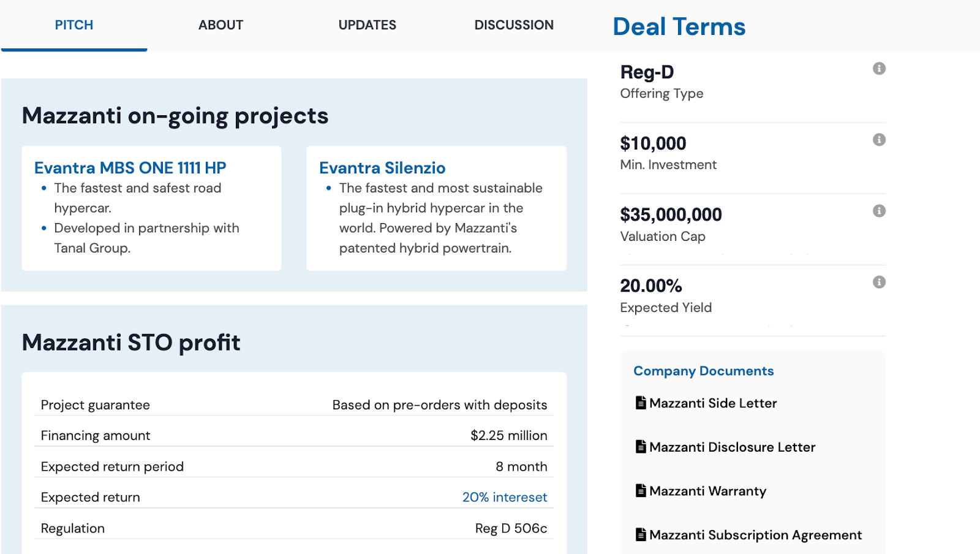Click info icon for $35,000,000 valuation cap
The image size is (980, 554).
(x=879, y=211)
